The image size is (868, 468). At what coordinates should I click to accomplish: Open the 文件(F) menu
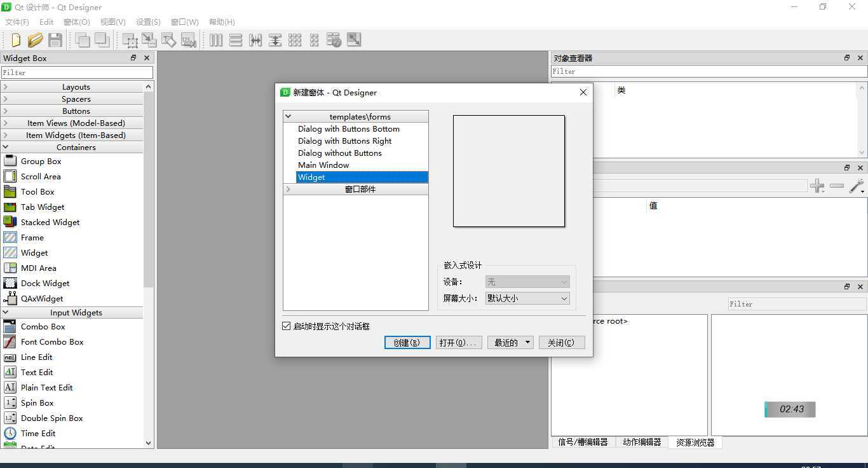coord(17,22)
